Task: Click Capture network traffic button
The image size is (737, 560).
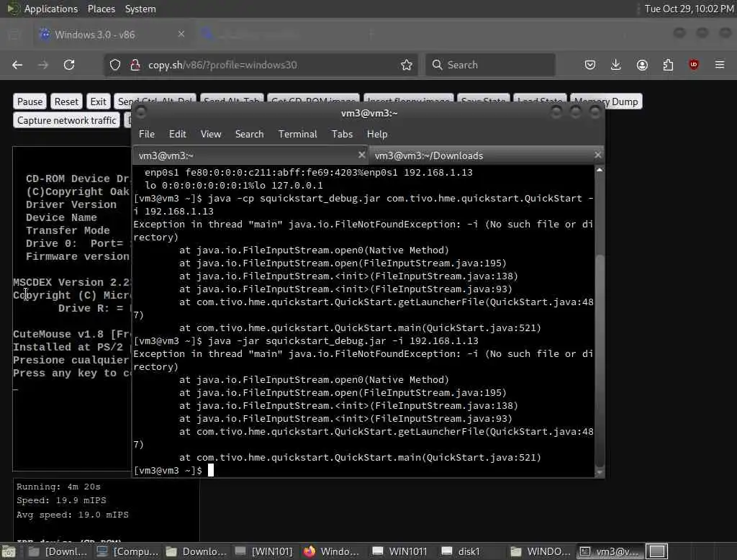Action: tap(66, 120)
